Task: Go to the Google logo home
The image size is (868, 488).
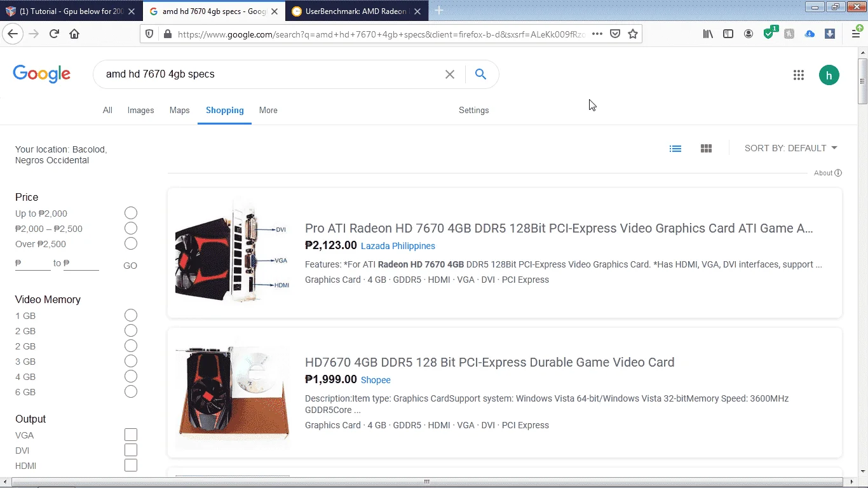Action: point(41,74)
